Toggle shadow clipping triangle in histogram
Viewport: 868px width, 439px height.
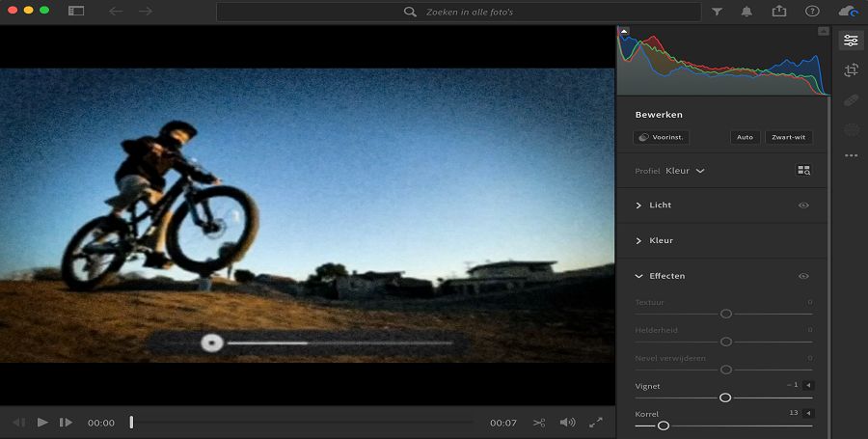(x=624, y=31)
